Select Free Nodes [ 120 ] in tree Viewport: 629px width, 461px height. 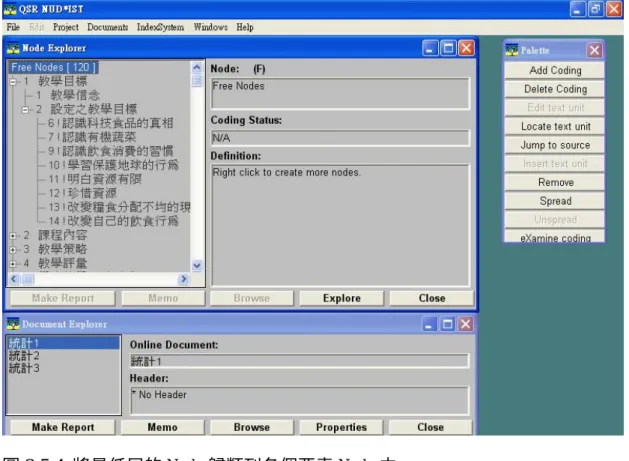pos(53,67)
